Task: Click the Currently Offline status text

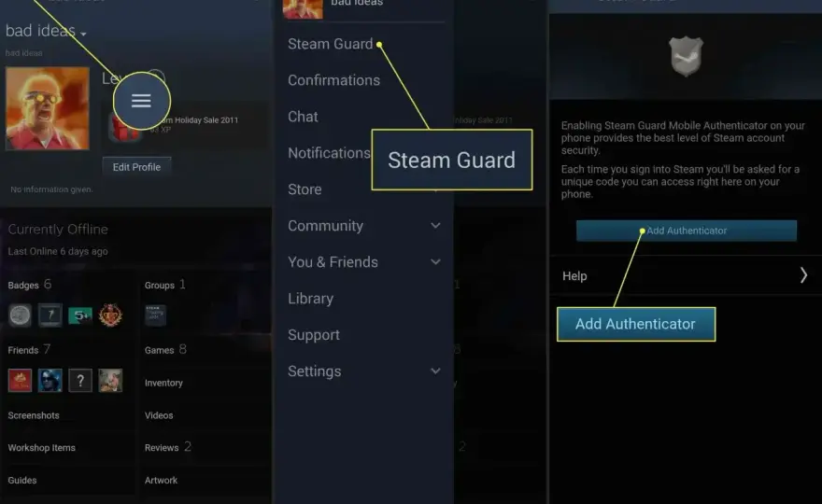Action: click(x=58, y=229)
